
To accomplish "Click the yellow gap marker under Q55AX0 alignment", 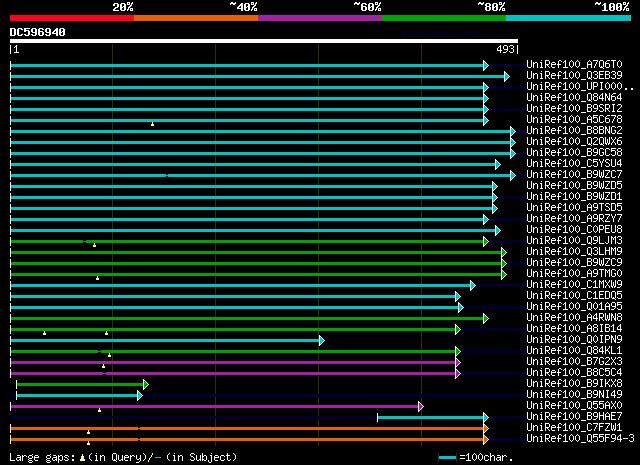I will [99, 410].
